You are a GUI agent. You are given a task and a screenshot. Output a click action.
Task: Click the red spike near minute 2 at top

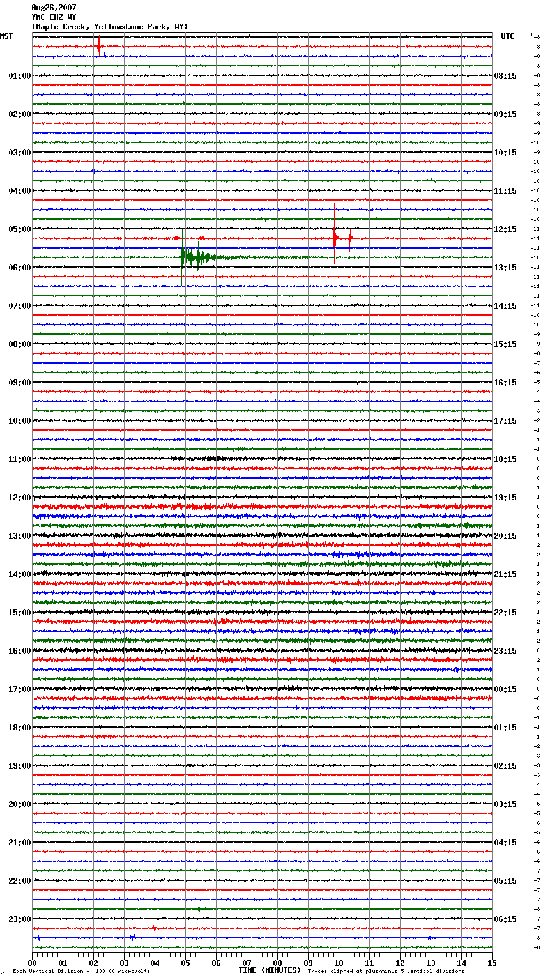click(x=99, y=46)
